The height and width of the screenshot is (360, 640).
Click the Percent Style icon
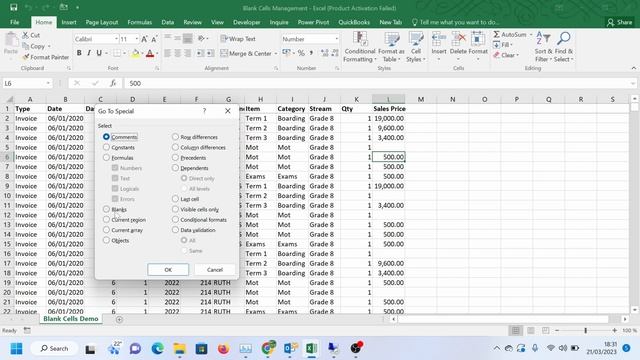coord(301,53)
